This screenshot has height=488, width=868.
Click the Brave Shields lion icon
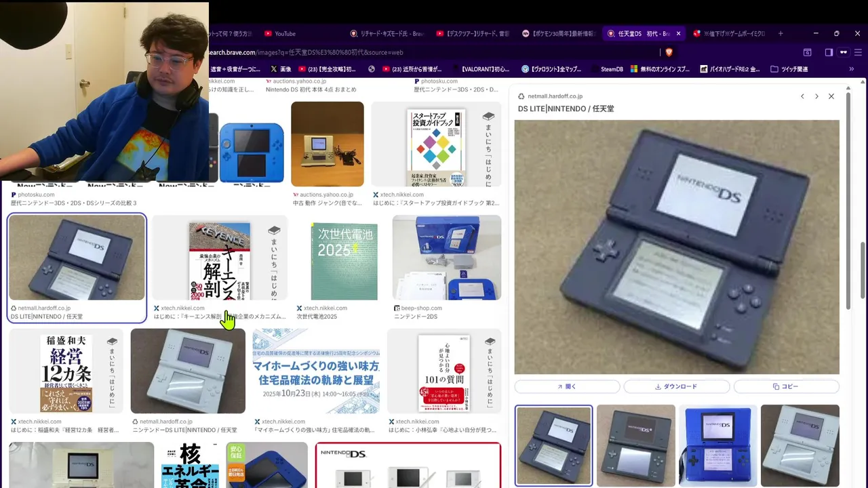click(669, 52)
